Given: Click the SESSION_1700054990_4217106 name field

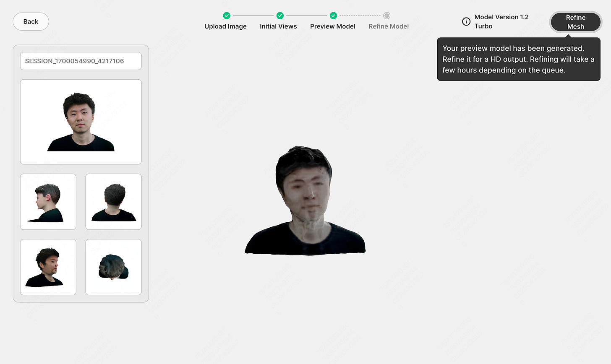Looking at the screenshot, I should tap(81, 60).
